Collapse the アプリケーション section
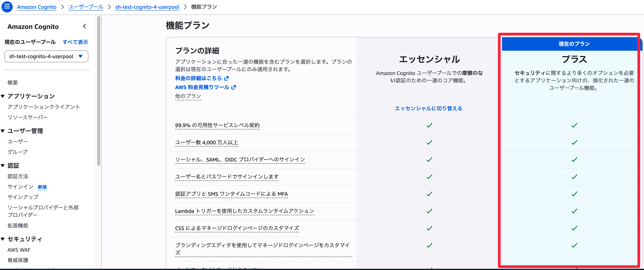This screenshot has height=270, width=644. pos(3,96)
